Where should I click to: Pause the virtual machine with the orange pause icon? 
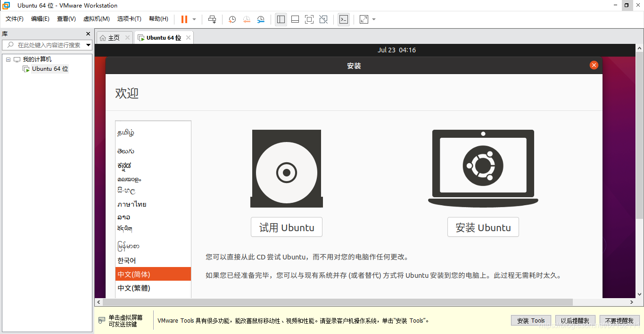[x=184, y=19]
